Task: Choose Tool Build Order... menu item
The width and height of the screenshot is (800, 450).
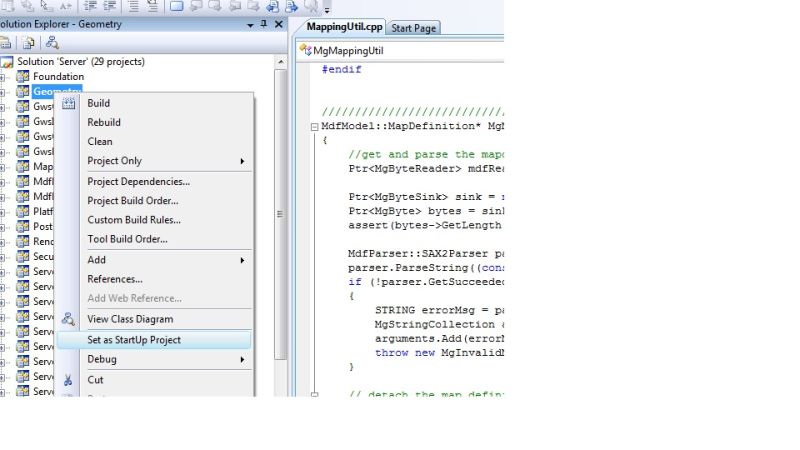Action: tap(155, 239)
